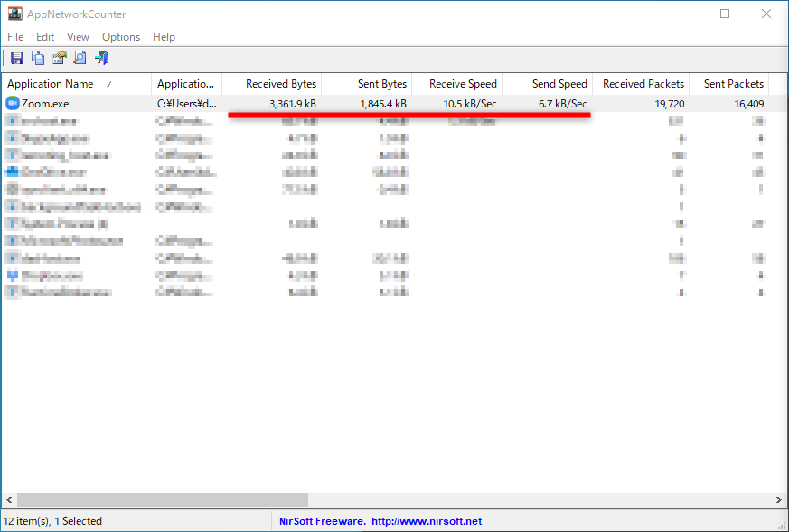789x532 pixels.
Task: Select the Zoom.exe row in the list
Action: pyautogui.click(x=54, y=103)
